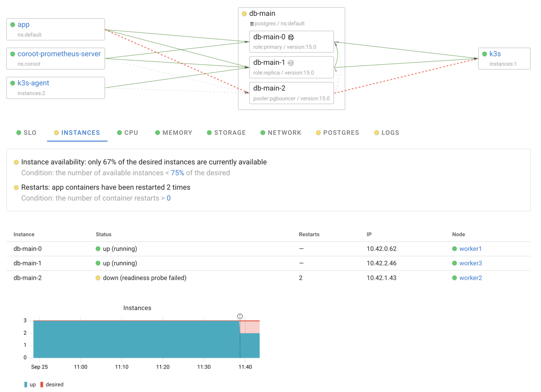Click the yellow dot beside db-main-2's down status

tap(98, 278)
